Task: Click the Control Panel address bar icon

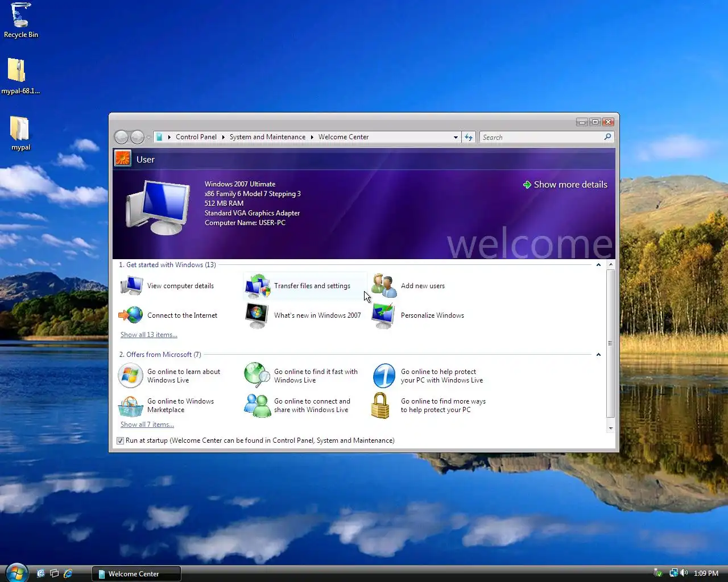Action: (x=159, y=137)
